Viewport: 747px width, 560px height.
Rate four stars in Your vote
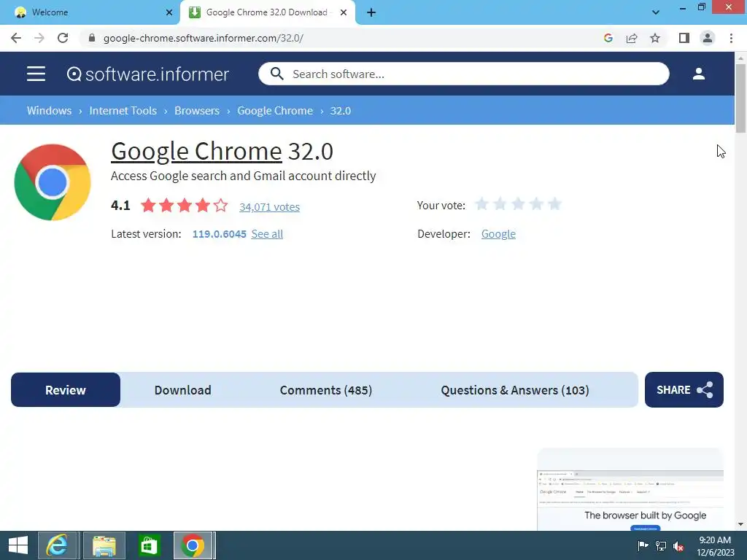pos(536,204)
